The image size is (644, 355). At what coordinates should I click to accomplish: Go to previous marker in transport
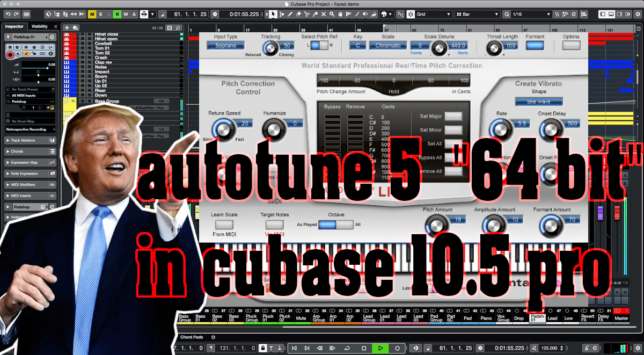pyautogui.click(x=294, y=348)
